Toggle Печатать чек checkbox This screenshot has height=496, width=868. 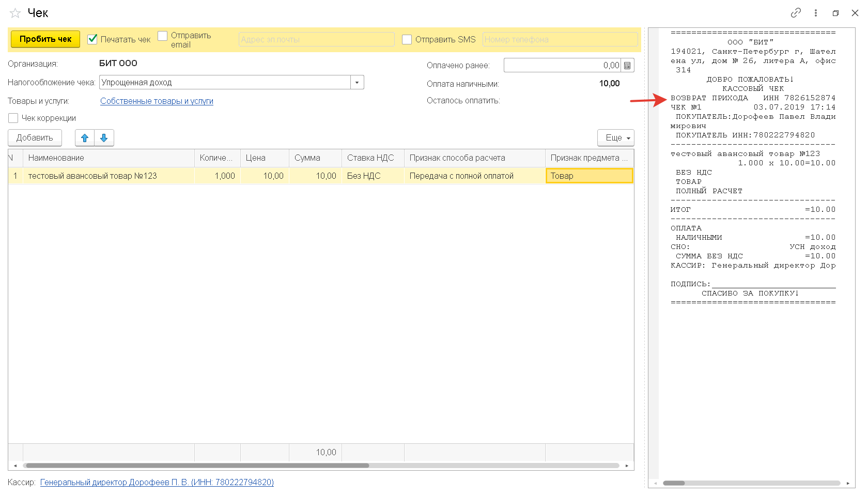pos(92,39)
